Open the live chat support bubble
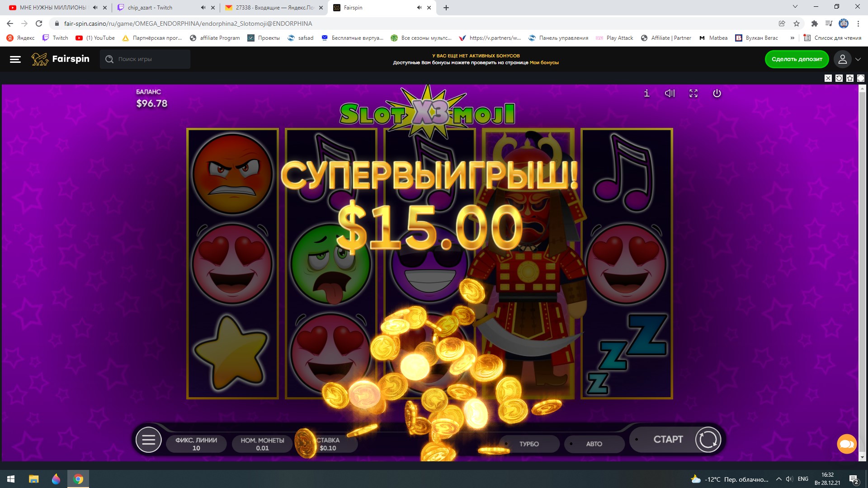The width and height of the screenshot is (868, 488). point(847,444)
